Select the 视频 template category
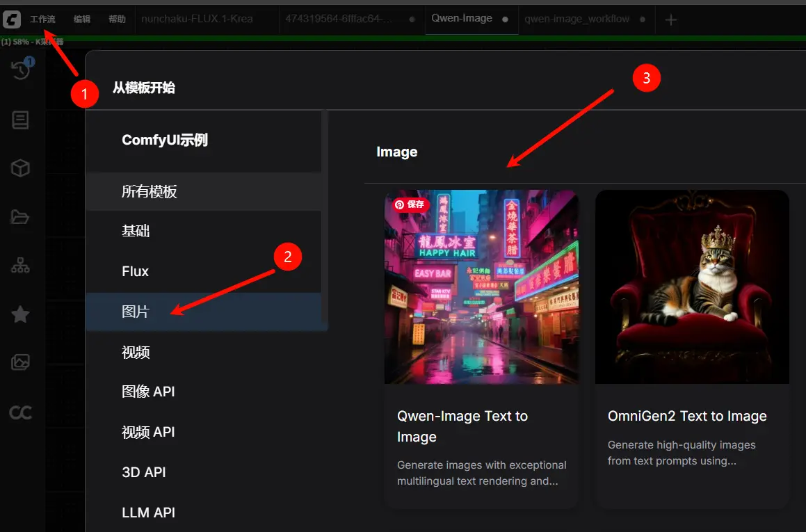The height and width of the screenshot is (532, 806). [136, 352]
